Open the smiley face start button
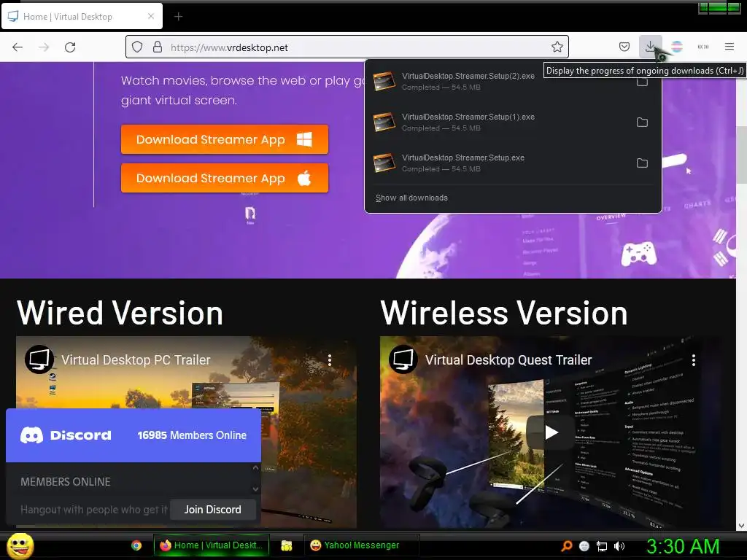747x560 pixels. pos(20,545)
